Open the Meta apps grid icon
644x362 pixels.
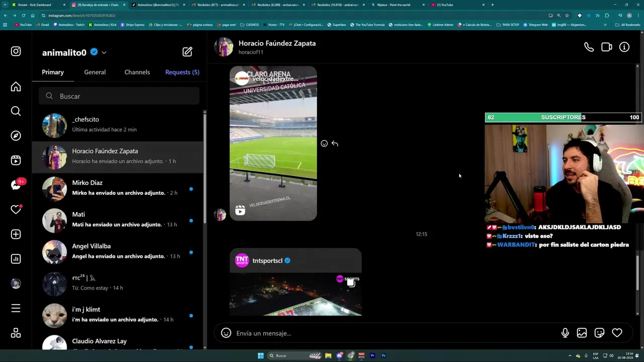pos(16,333)
